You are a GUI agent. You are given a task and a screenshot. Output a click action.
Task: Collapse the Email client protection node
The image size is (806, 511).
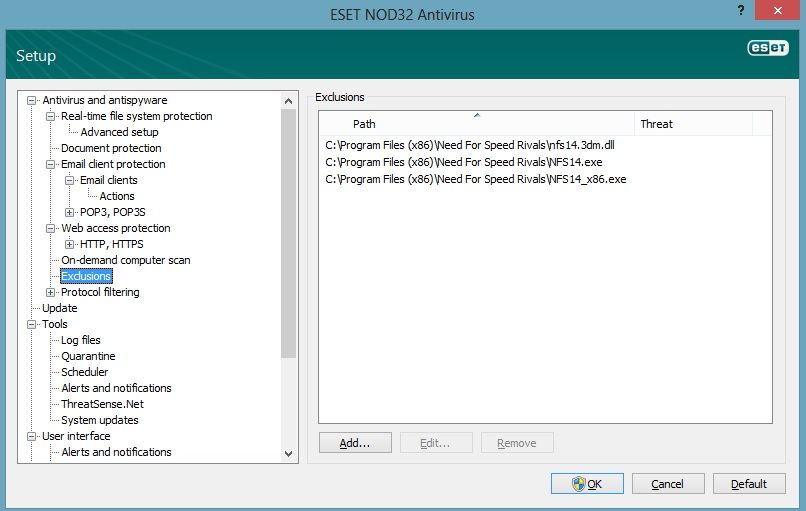click(x=50, y=165)
